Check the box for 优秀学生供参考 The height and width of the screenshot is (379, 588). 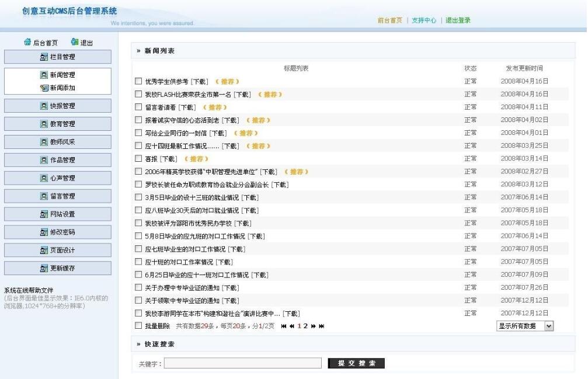click(138, 81)
